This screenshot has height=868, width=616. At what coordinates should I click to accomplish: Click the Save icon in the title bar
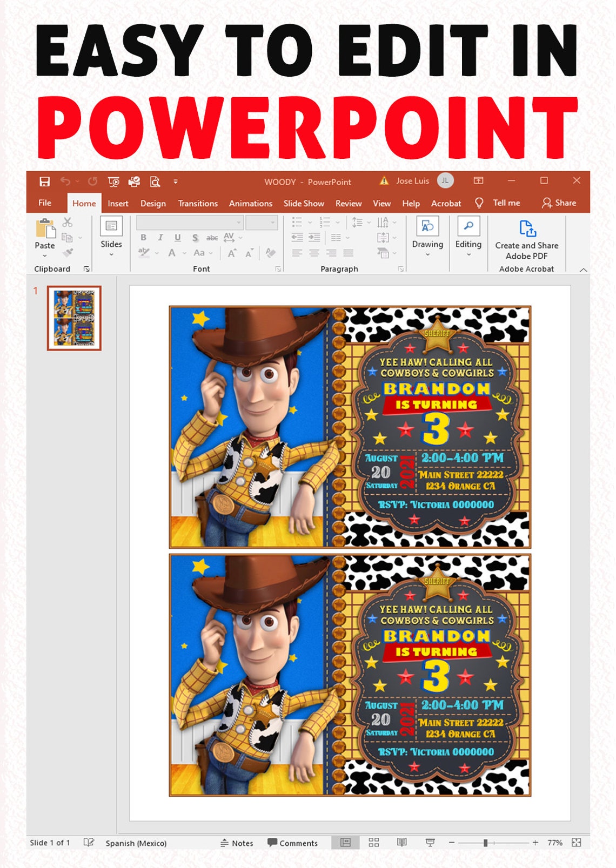coord(45,181)
